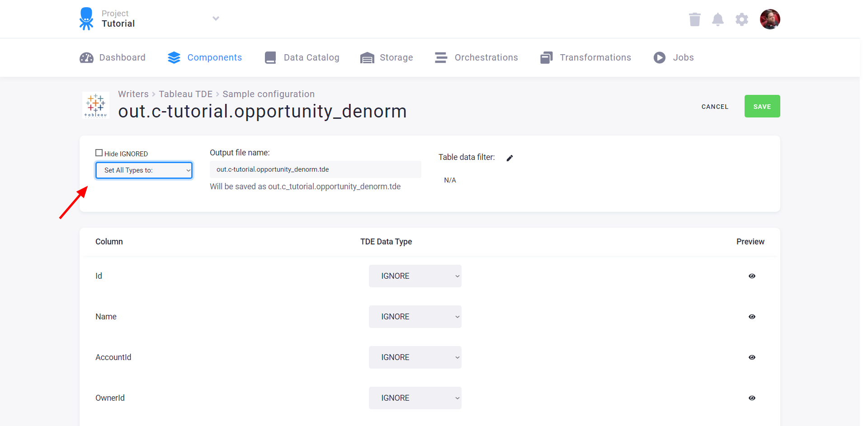Go to the Dashboard tab
The height and width of the screenshot is (426, 868).
113,57
